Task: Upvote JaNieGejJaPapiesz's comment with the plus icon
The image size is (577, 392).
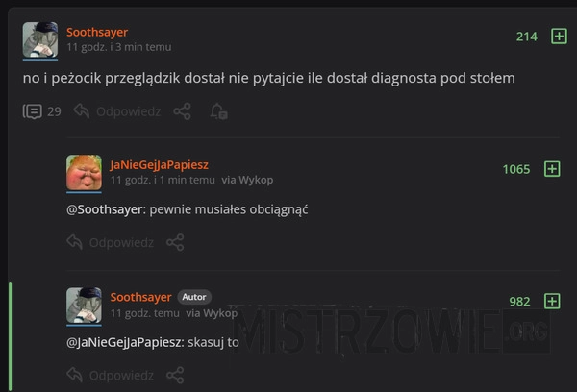Action: 552,169
